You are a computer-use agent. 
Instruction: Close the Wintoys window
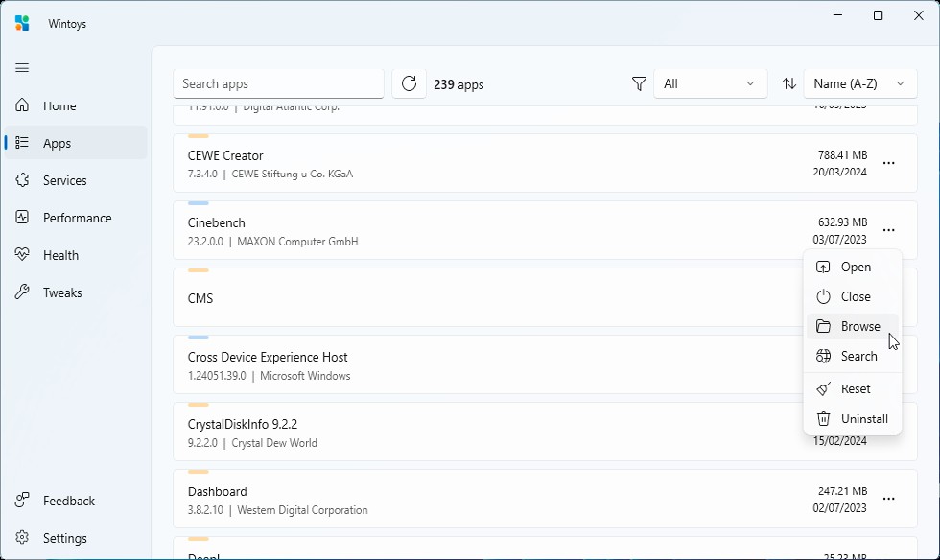[x=919, y=15]
